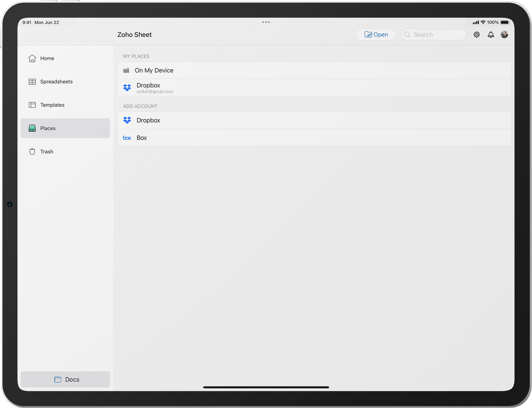Open the On My Device location

tap(314, 70)
